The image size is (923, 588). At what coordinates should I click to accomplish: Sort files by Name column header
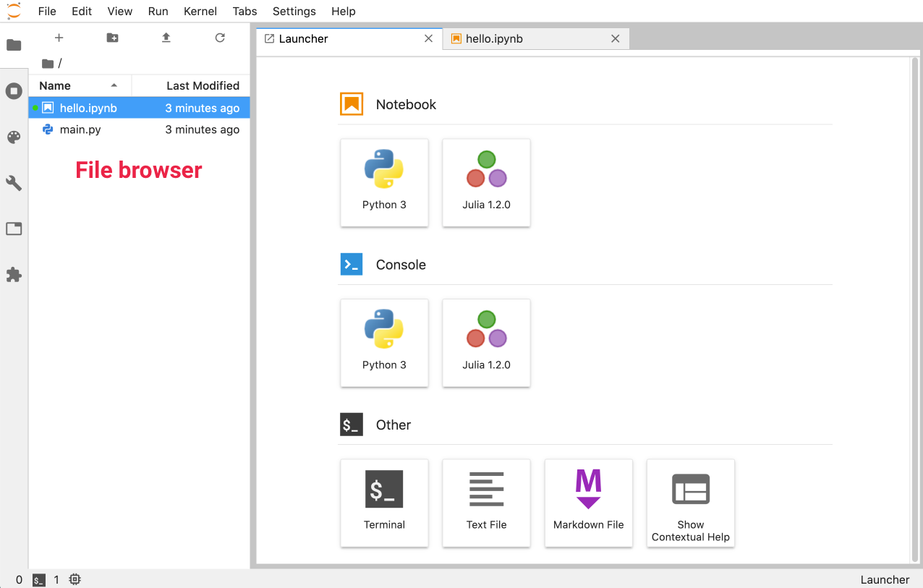pyautogui.click(x=55, y=85)
